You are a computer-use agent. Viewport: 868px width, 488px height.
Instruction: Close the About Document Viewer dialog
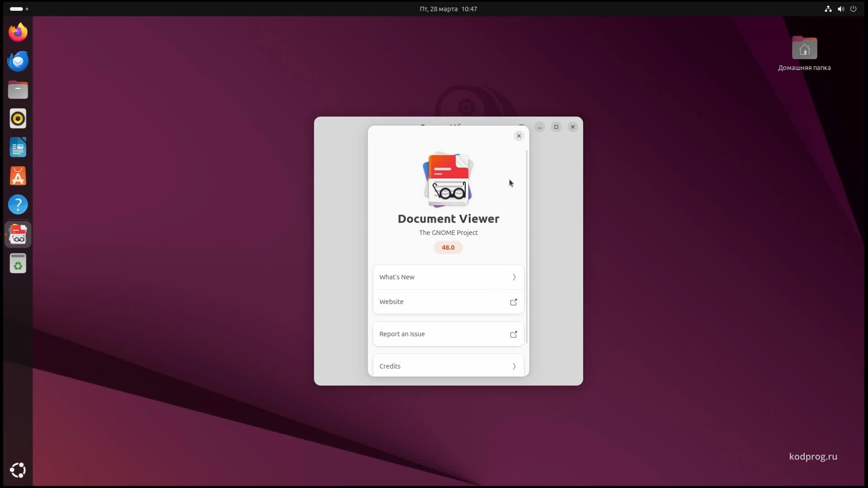(519, 136)
